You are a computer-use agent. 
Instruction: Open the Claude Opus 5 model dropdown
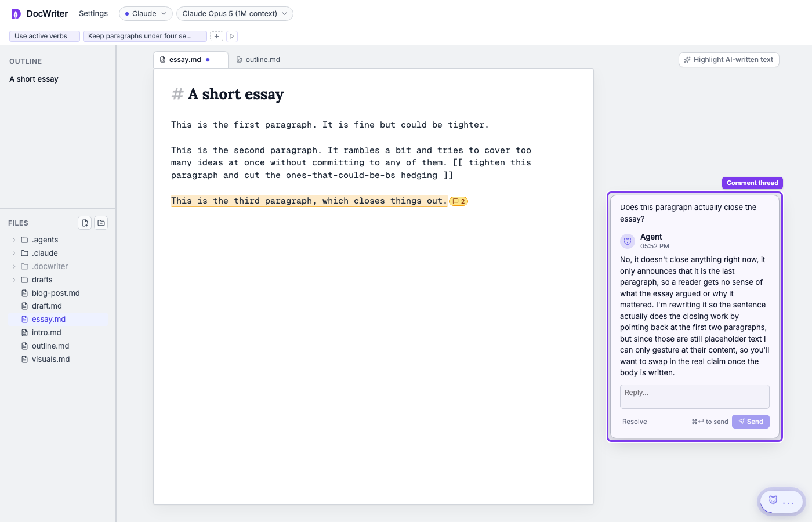(x=234, y=13)
